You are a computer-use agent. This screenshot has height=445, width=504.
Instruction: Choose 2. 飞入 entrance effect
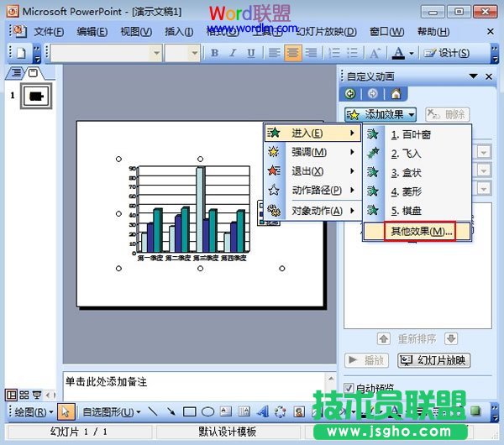[x=417, y=154]
